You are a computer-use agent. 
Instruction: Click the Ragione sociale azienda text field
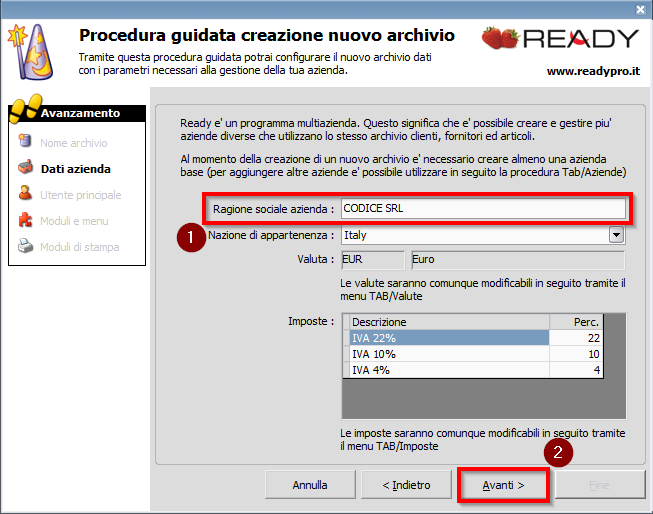tap(482, 209)
